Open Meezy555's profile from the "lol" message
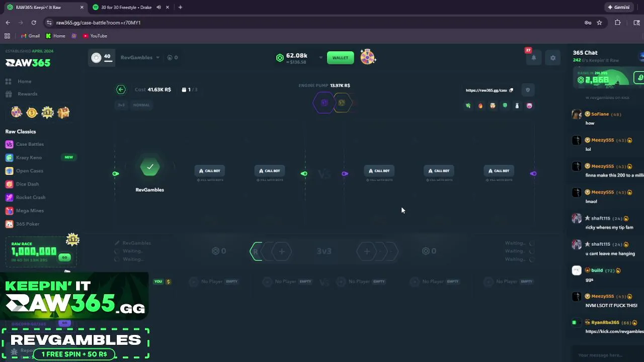Image resolution: width=644 pixels, height=362 pixels. click(602, 140)
